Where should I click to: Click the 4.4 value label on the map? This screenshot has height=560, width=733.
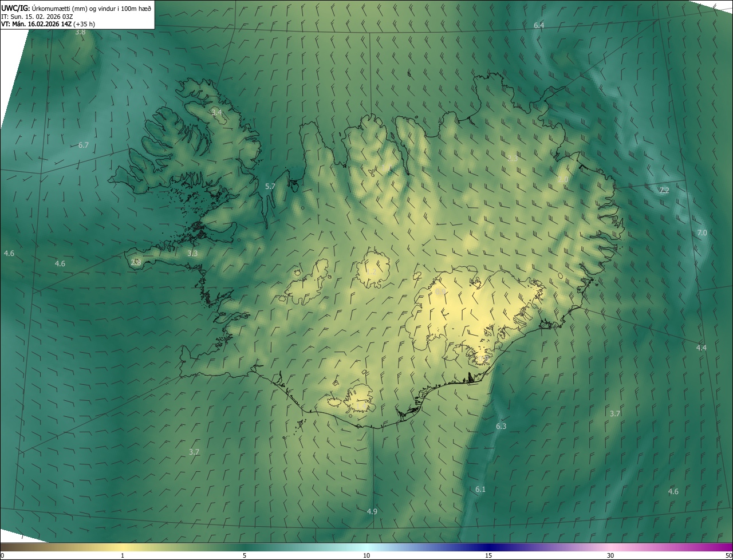pyautogui.click(x=702, y=348)
